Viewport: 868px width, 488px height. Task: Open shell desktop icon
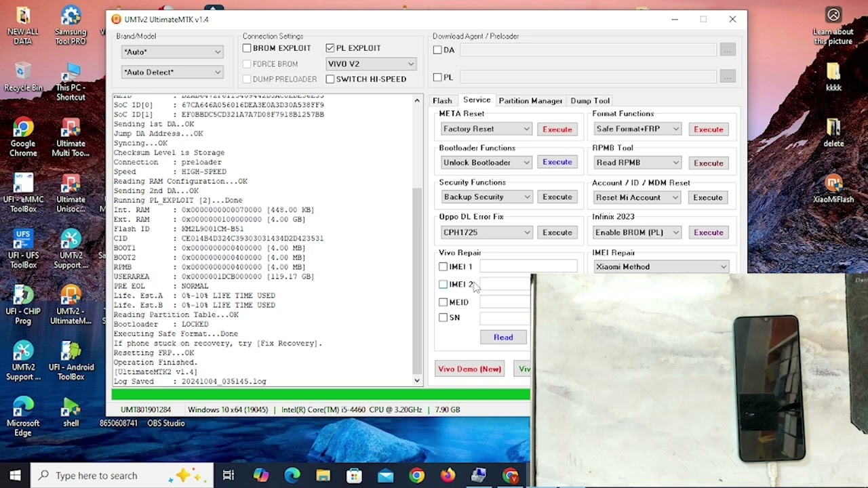point(71,413)
